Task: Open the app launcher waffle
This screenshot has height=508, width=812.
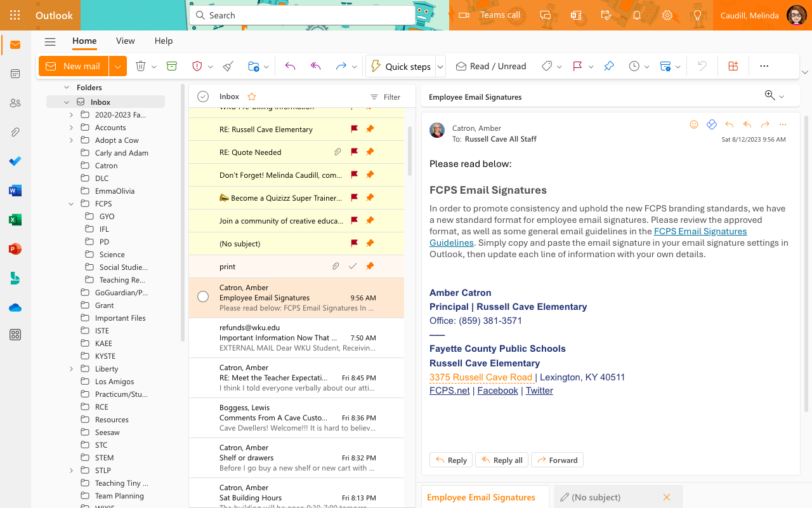Action: (15, 15)
